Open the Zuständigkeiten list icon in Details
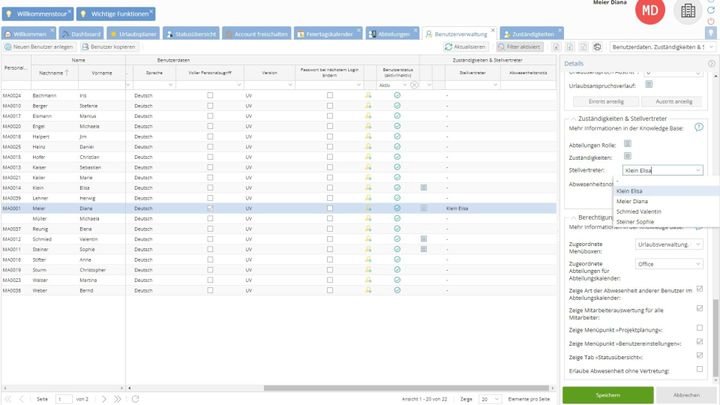720x405 pixels. coord(627,157)
